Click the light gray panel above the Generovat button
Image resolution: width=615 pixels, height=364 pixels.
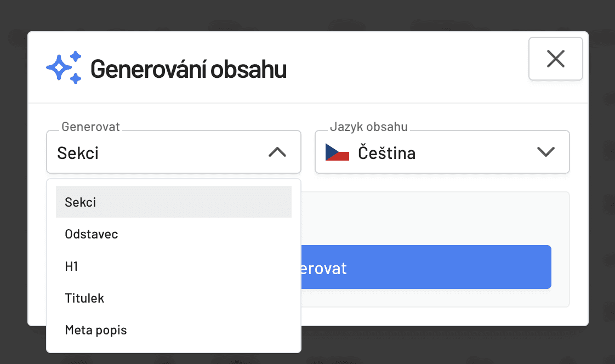point(435,218)
